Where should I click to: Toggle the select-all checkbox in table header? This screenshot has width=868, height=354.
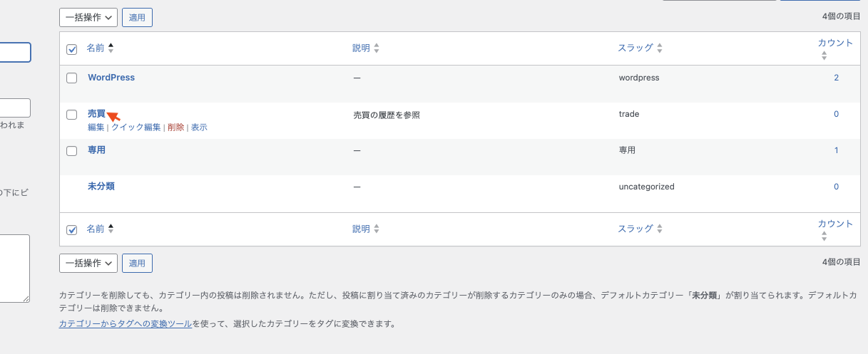(71, 49)
